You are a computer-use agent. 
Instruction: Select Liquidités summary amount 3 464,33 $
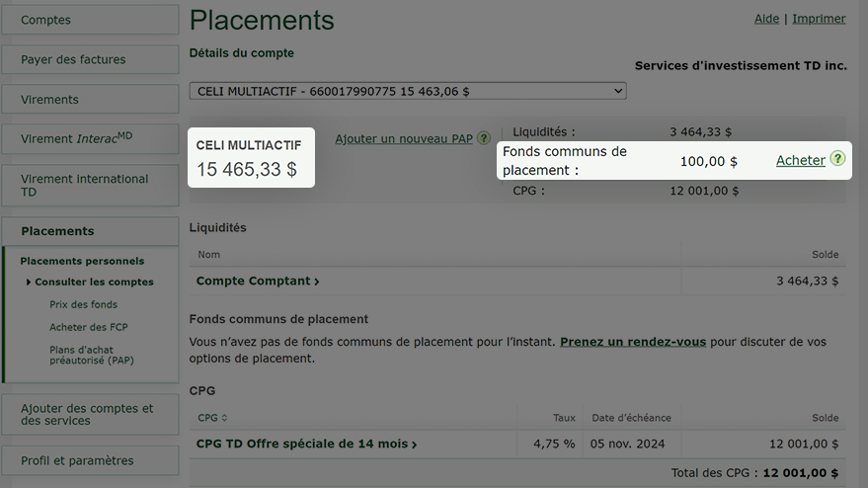click(700, 131)
